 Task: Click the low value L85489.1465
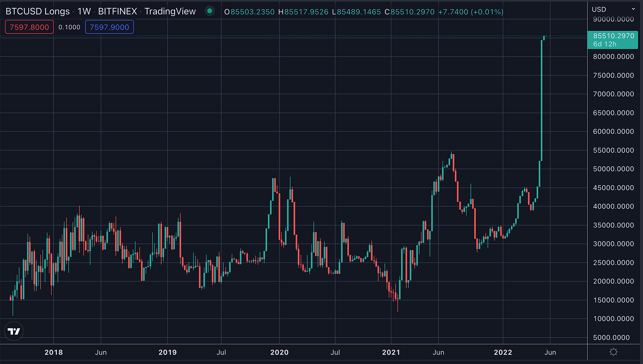click(x=356, y=12)
